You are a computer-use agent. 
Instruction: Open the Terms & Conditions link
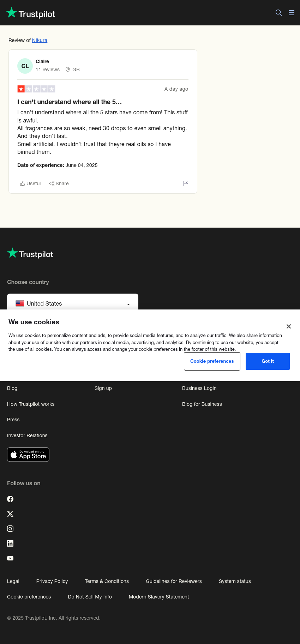(x=107, y=581)
